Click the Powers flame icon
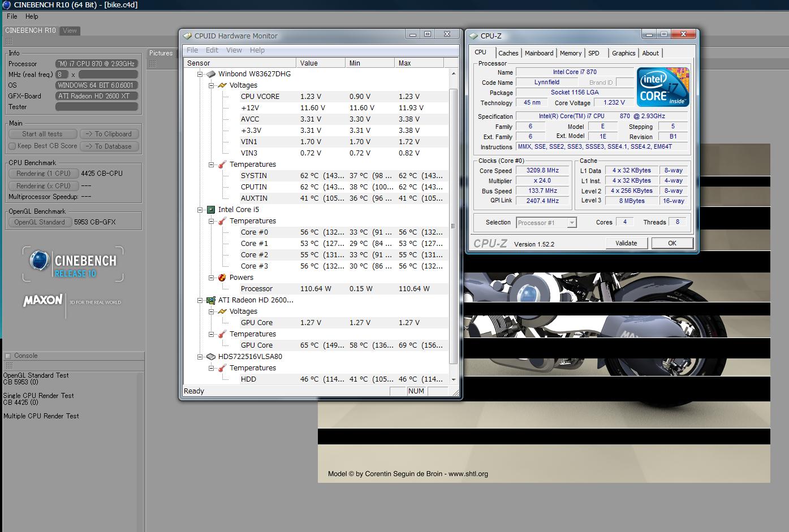The width and height of the screenshot is (789, 532). point(222,278)
